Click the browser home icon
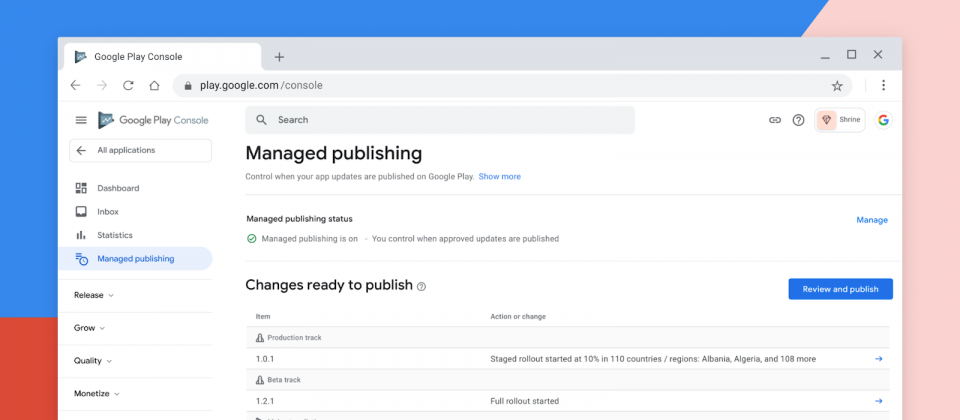The width and height of the screenshot is (960, 420). tap(154, 86)
